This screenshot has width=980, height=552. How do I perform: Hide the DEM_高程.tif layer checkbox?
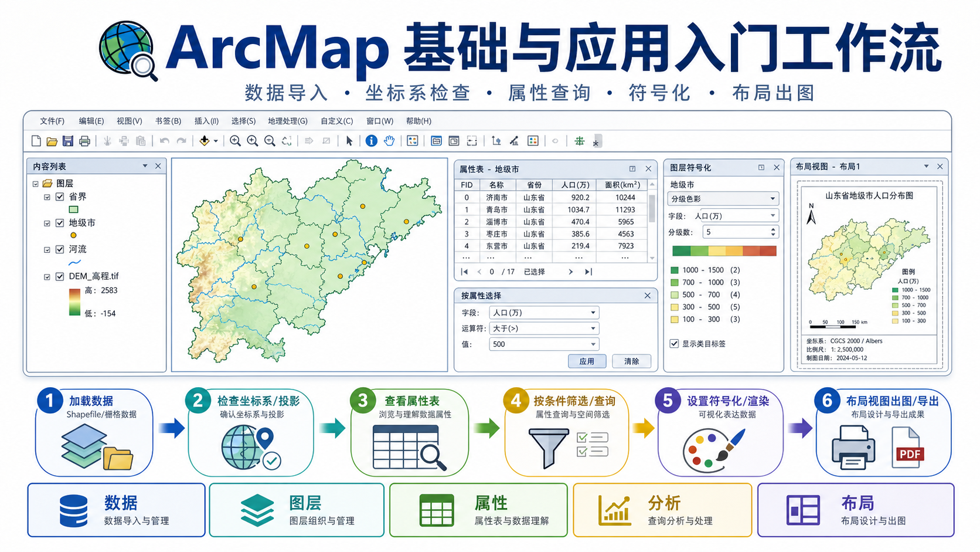tap(60, 276)
